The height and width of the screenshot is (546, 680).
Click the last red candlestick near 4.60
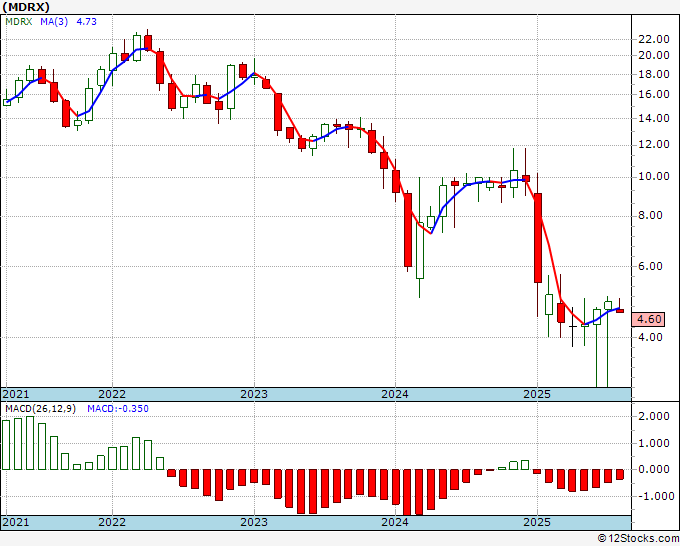[x=620, y=311]
